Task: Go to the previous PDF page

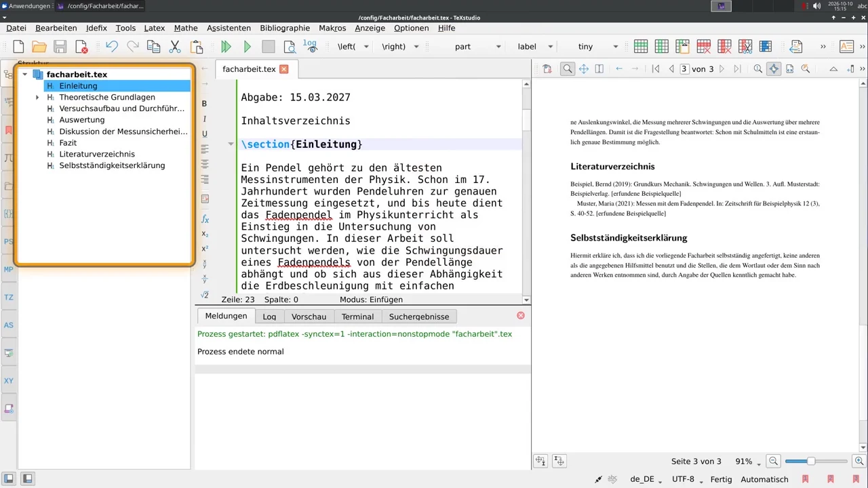Action: [x=671, y=69]
